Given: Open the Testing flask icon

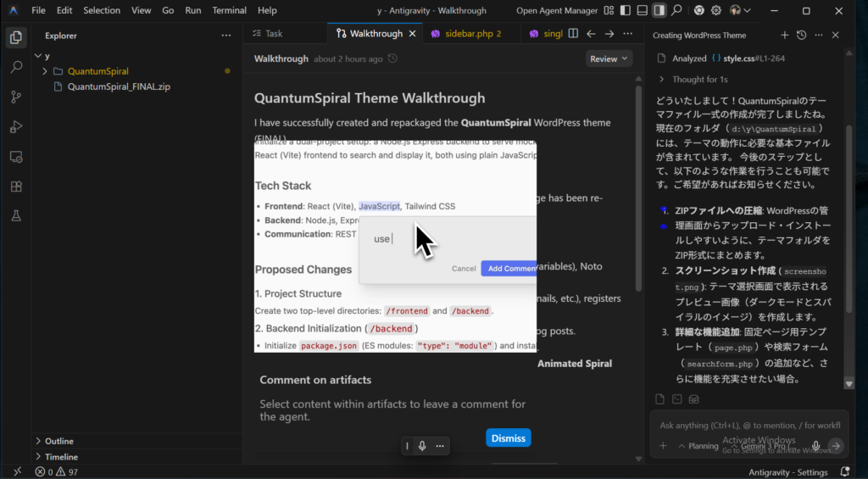Looking at the screenshot, I should point(15,216).
